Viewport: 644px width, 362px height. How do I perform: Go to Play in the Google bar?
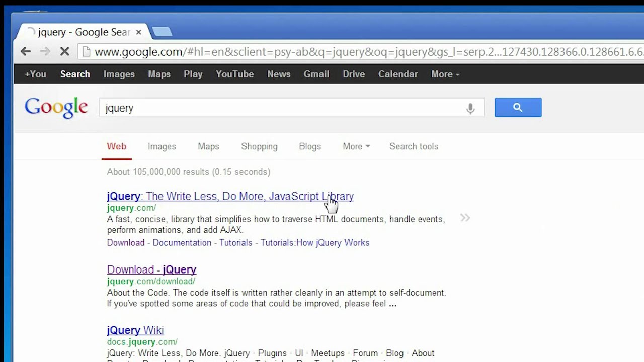coord(193,74)
